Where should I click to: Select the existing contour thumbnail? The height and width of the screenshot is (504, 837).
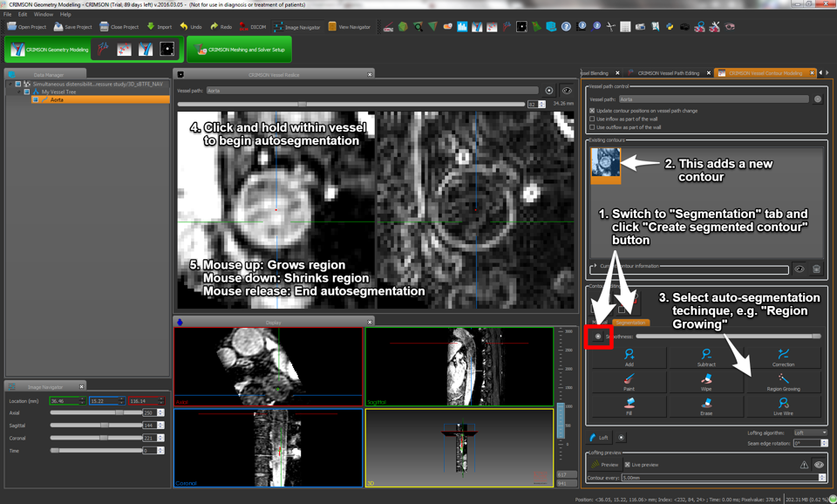(606, 165)
